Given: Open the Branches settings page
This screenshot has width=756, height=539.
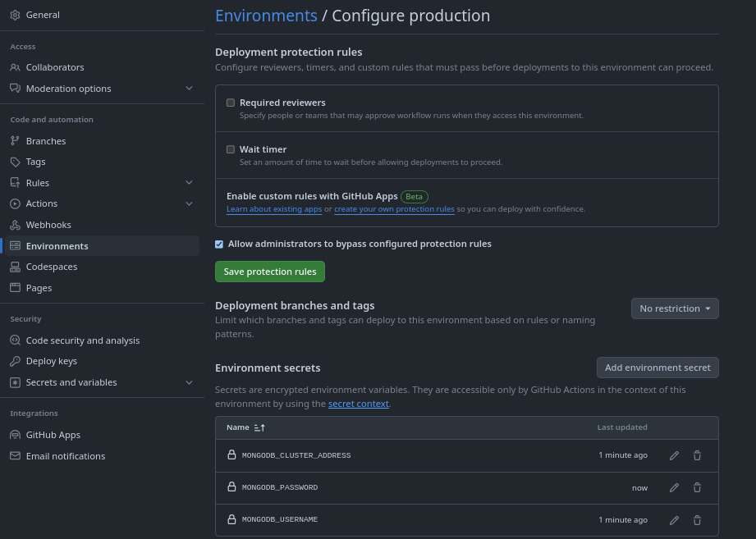Looking at the screenshot, I should [46, 141].
